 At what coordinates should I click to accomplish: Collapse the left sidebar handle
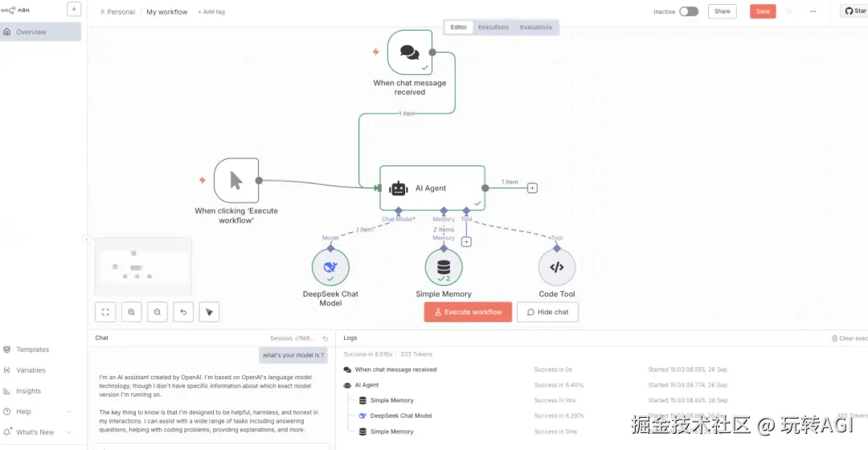(x=86, y=239)
